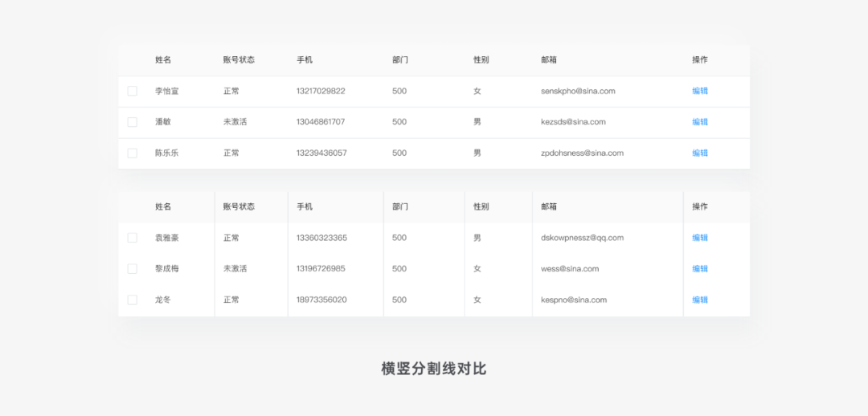Open 编辑 for senskpho@sina.com row
This screenshot has height=416, width=868.
(x=700, y=91)
